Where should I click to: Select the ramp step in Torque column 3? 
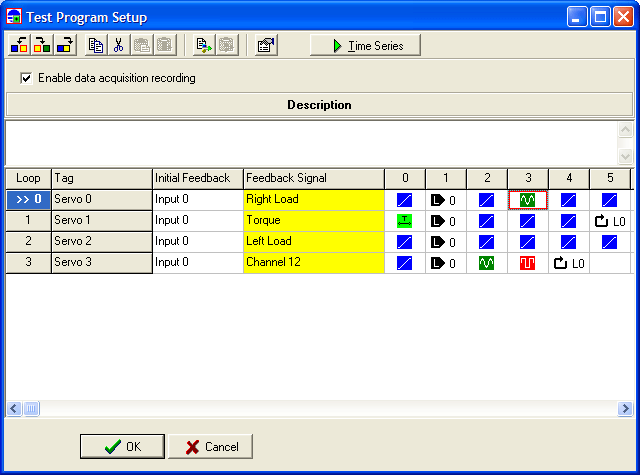(x=527, y=221)
